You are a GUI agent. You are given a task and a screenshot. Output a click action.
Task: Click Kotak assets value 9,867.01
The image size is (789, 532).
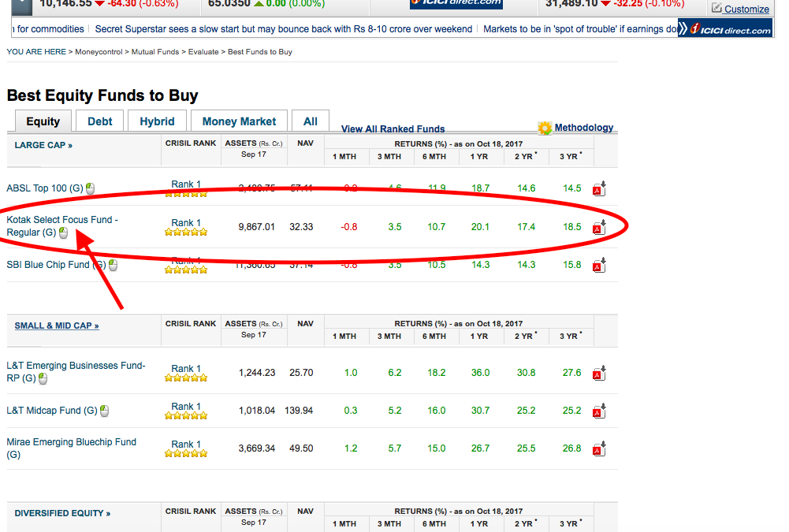pyautogui.click(x=257, y=227)
